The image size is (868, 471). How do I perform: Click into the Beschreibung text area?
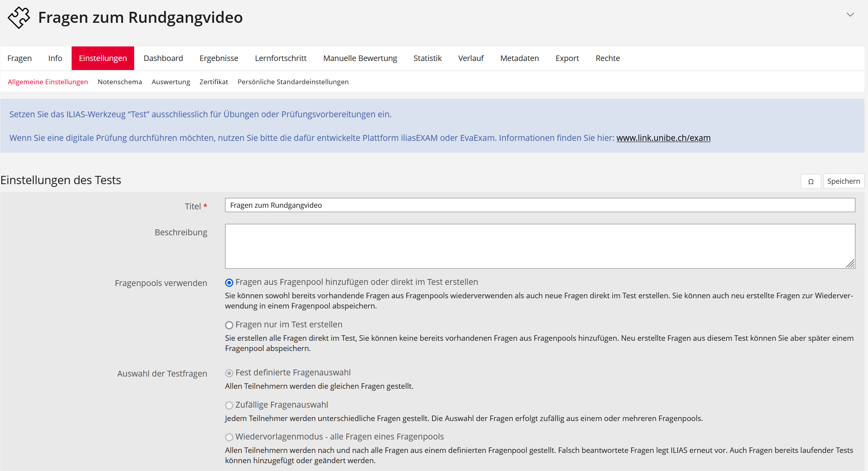[x=540, y=246]
